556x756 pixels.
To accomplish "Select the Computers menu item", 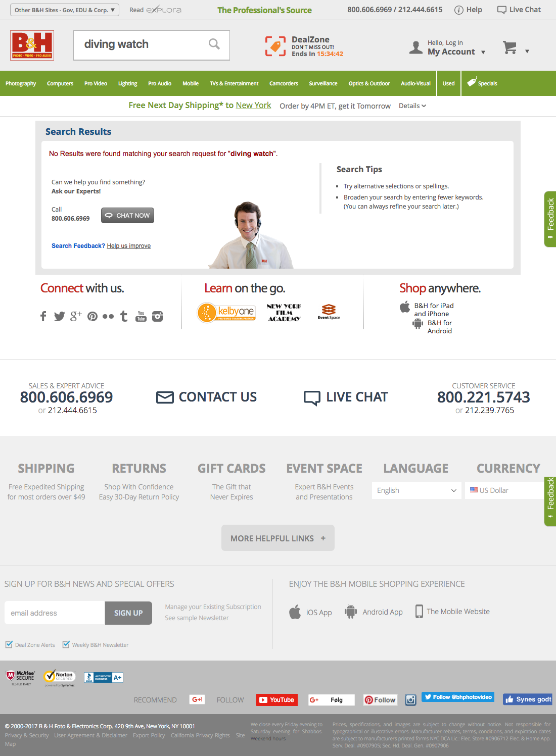I will pyautogui.click(x=60, y=83).
